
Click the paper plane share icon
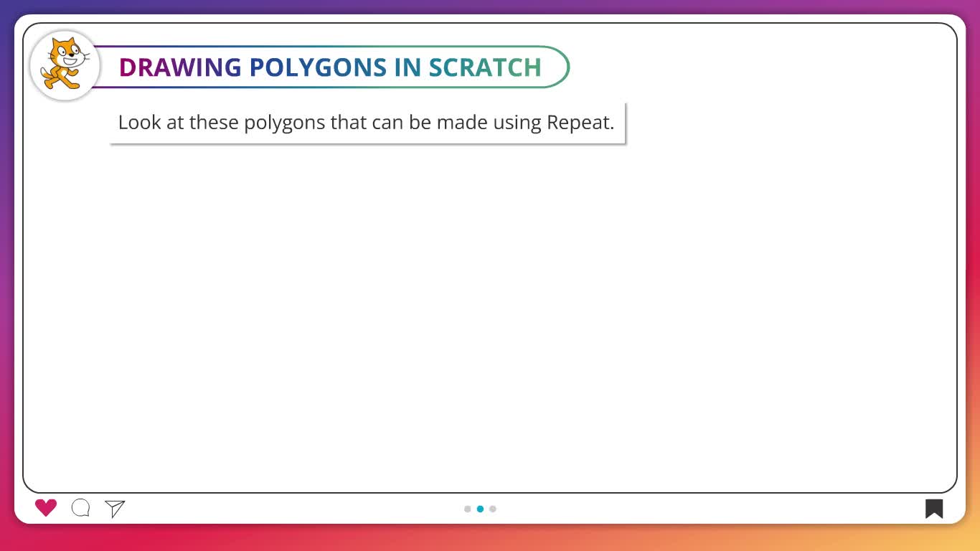coord(115,508)
